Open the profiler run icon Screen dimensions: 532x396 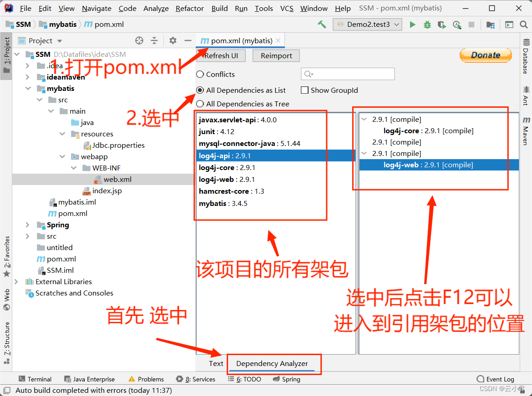click(456, 25)
